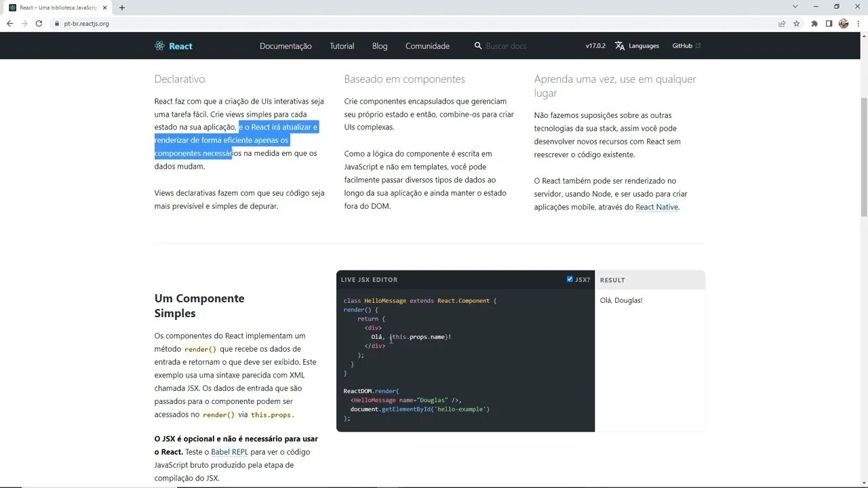Click the React atom logo icon
Screen dimensions: 868x488
pos(159,46)
